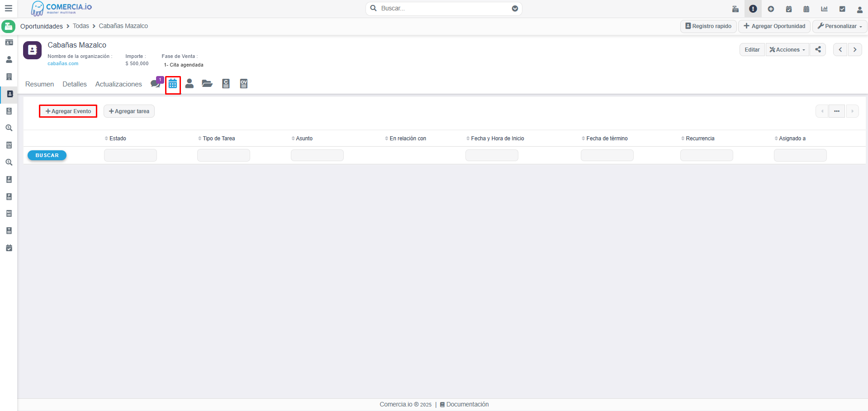
Task: Sort the list by Estado column
Action: pos(118,139)
